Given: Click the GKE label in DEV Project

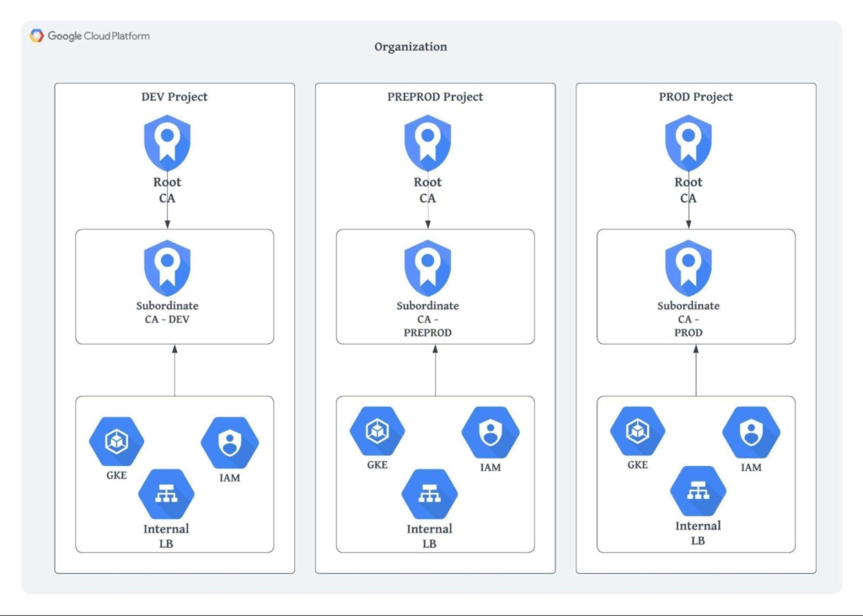Looking at the screenshot, I should click(x=116, y=475).
